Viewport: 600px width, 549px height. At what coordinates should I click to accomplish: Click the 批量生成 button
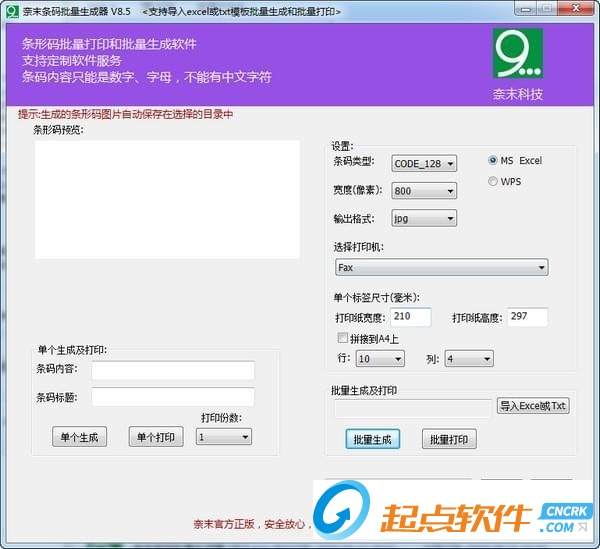coord(373,439)
